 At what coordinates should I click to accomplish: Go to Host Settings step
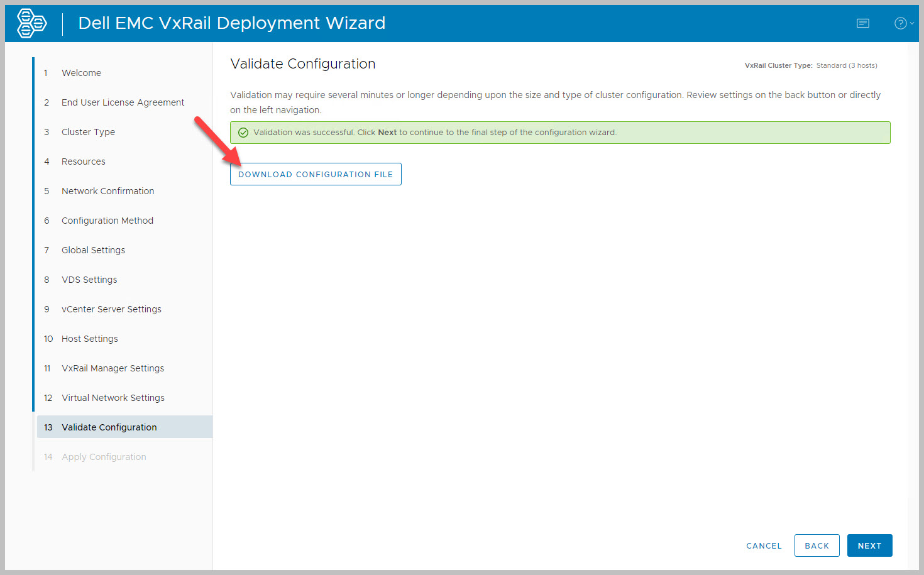[89, 339]
